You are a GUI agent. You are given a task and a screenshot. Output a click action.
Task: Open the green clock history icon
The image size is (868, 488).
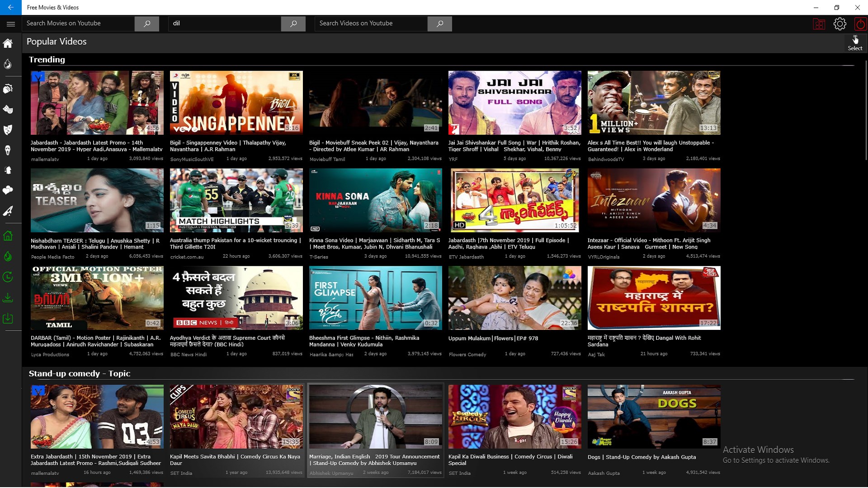[8, 277]
